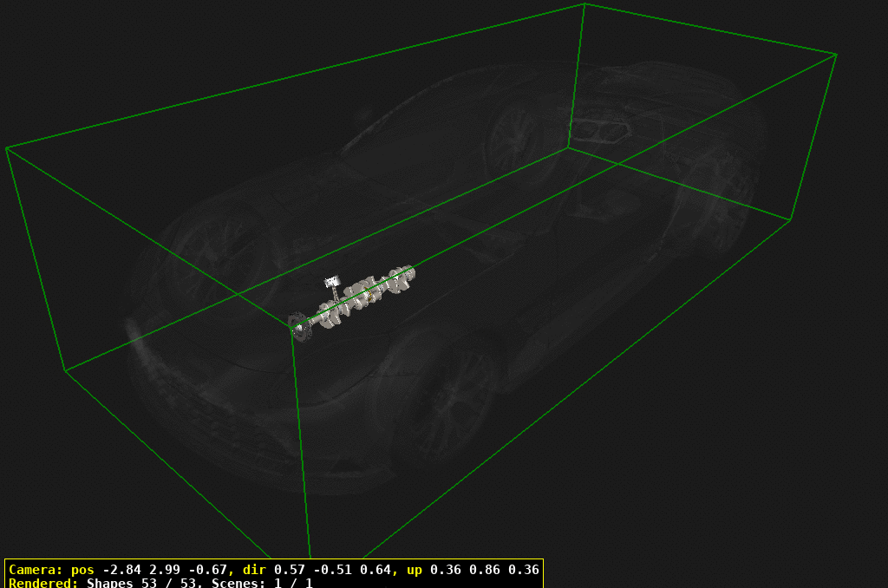Click the yellow curved marker on the crankshaft
Screen dimensions: 888x588
click(369, 293)
